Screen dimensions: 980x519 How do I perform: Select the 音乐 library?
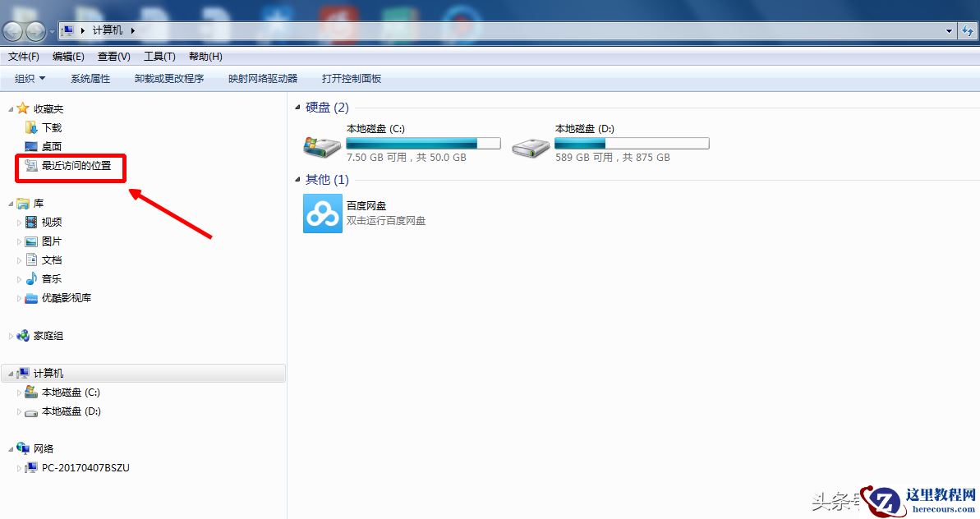(x=52, y=278)
